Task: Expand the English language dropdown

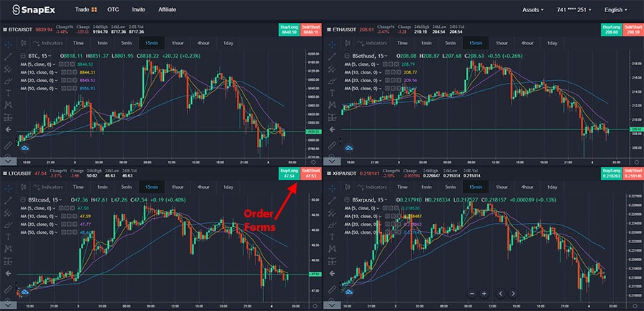Action: click(615, 10)
